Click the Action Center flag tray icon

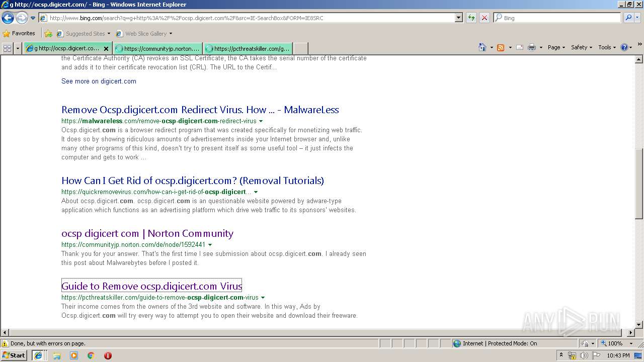click(596, 355)
